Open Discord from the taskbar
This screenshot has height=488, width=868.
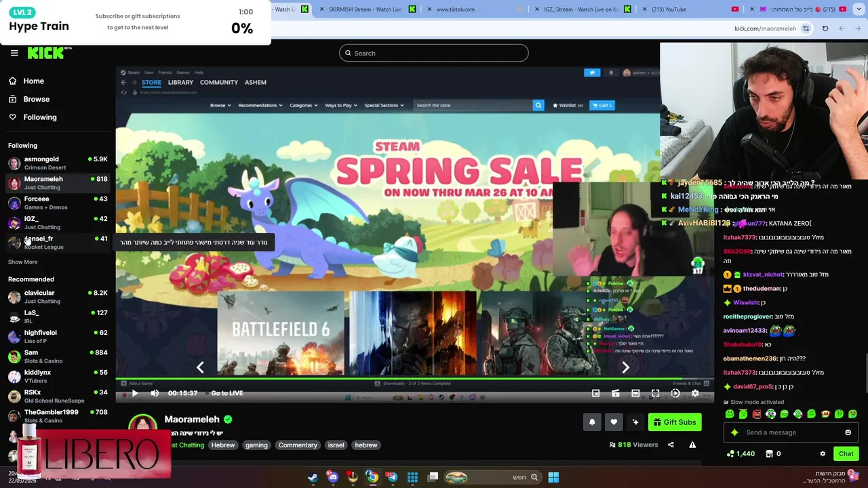point(332,477)
